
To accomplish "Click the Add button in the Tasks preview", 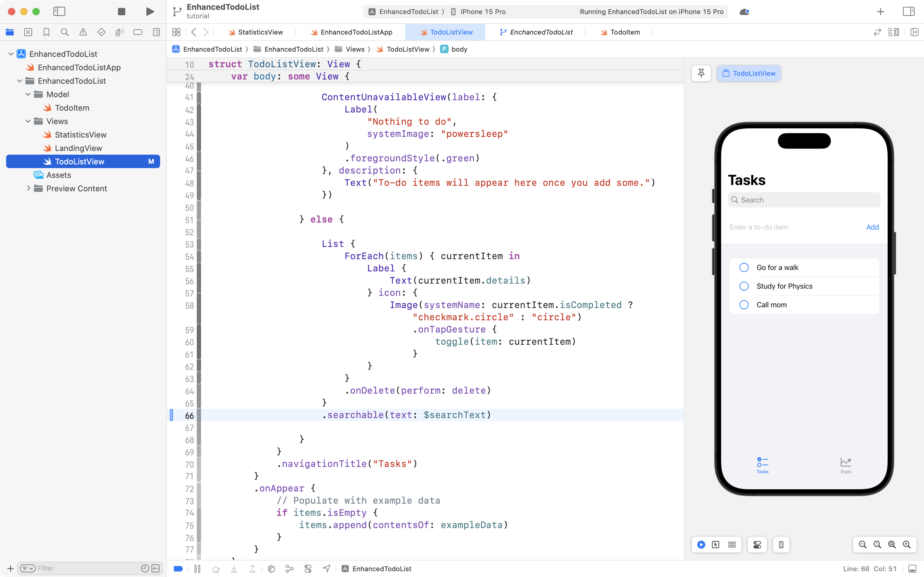I will (x=872, y=227).
